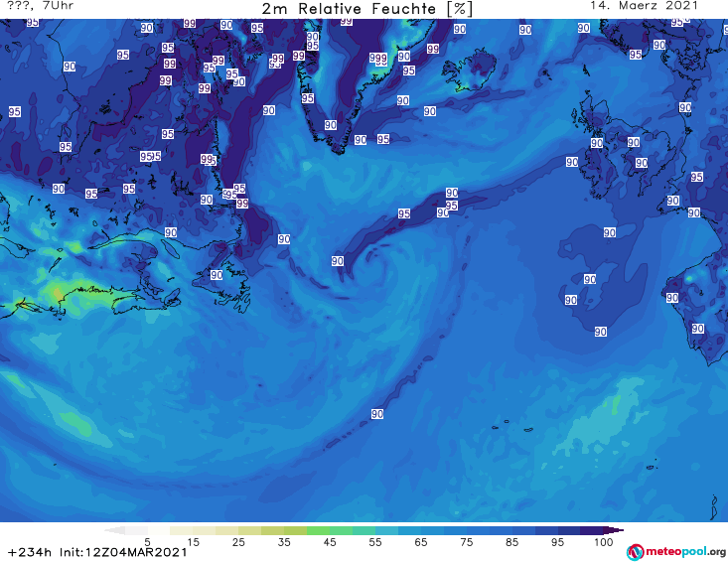Click legend value 85 on the scale

point(511,542)
